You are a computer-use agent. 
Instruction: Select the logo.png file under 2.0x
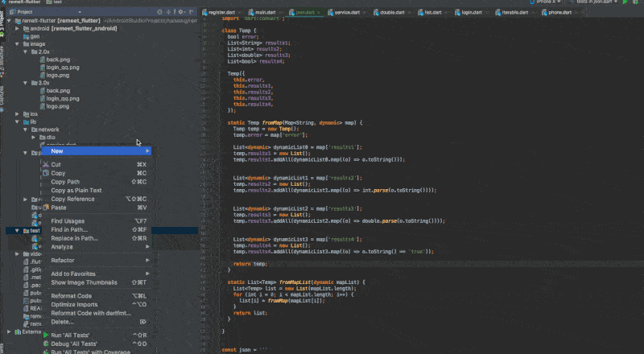(x=56, y=75)
